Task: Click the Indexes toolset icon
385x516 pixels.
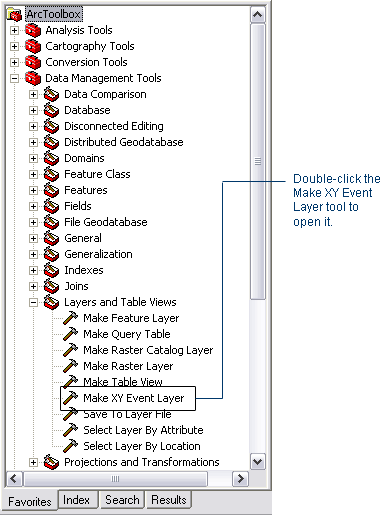Action: pyautogui.click(x=51, y=270)
